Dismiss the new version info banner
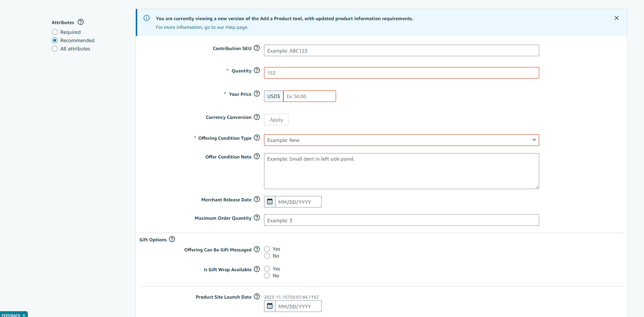This screenshot has width=644, height=317. point(616,18)
